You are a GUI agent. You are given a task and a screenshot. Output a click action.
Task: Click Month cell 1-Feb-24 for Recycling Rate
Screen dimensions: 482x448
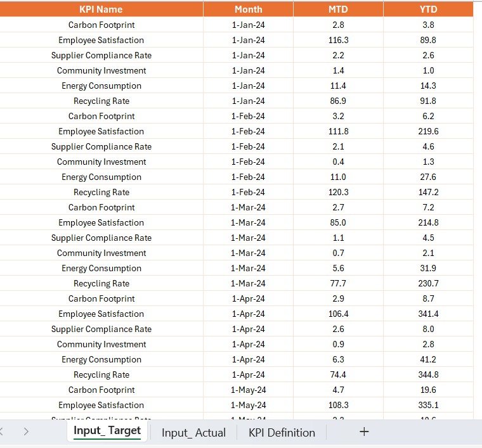point(248,192)
